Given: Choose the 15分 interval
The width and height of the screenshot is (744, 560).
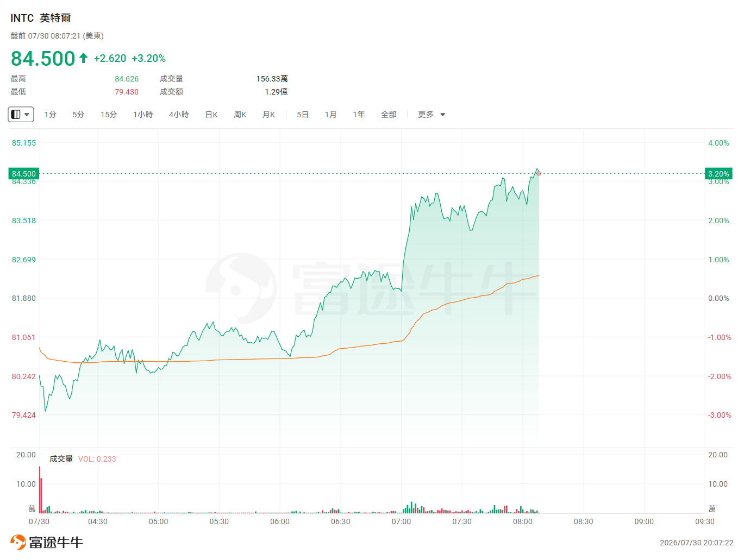Looking at the screenshot, I should point(109,115).
